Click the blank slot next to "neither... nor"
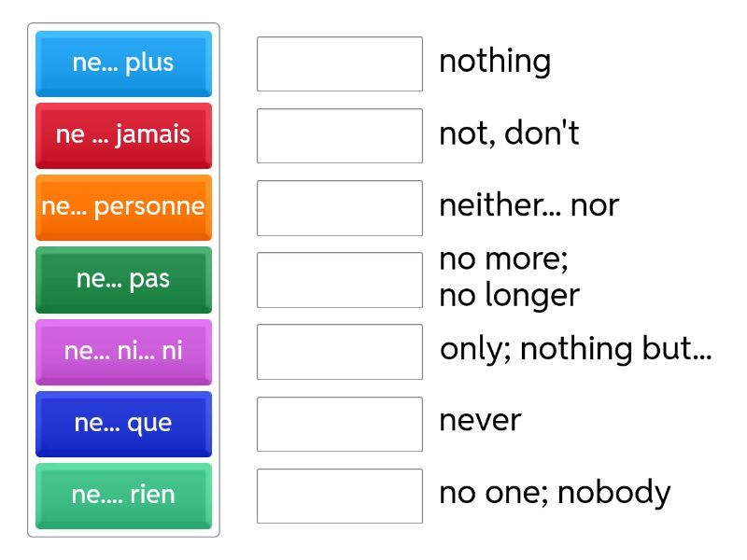747x560 pixels. [x=340, y=207]
